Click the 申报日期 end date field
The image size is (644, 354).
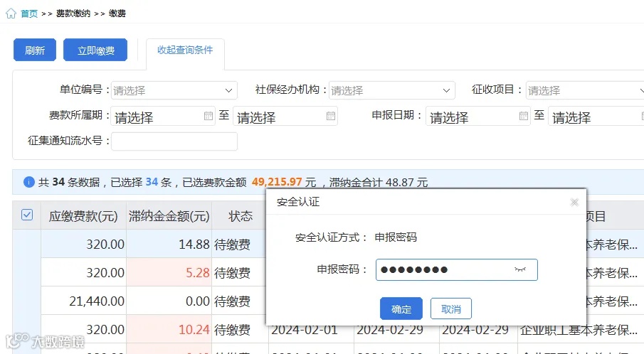pyautogui.click(x=596, y=116)
